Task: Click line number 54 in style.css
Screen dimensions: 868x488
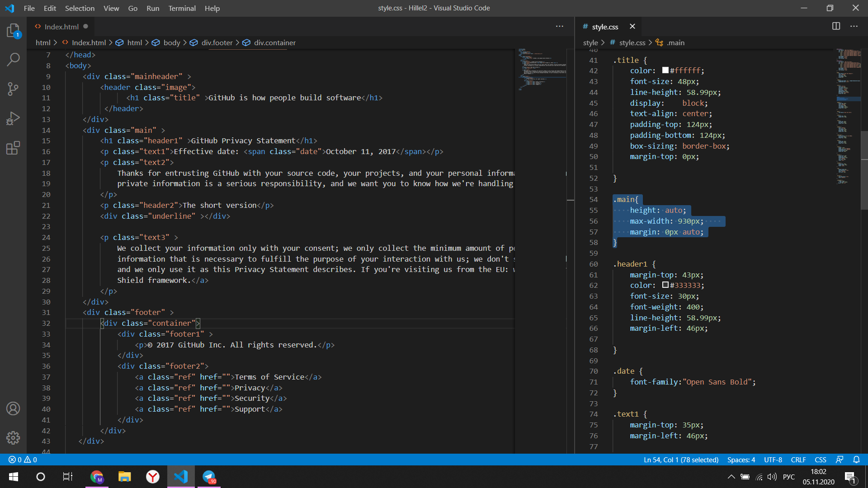Action: point(593,199)
